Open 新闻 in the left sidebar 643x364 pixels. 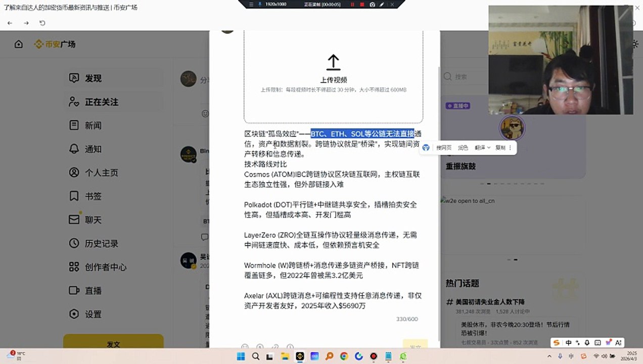(x=113, y=125)
